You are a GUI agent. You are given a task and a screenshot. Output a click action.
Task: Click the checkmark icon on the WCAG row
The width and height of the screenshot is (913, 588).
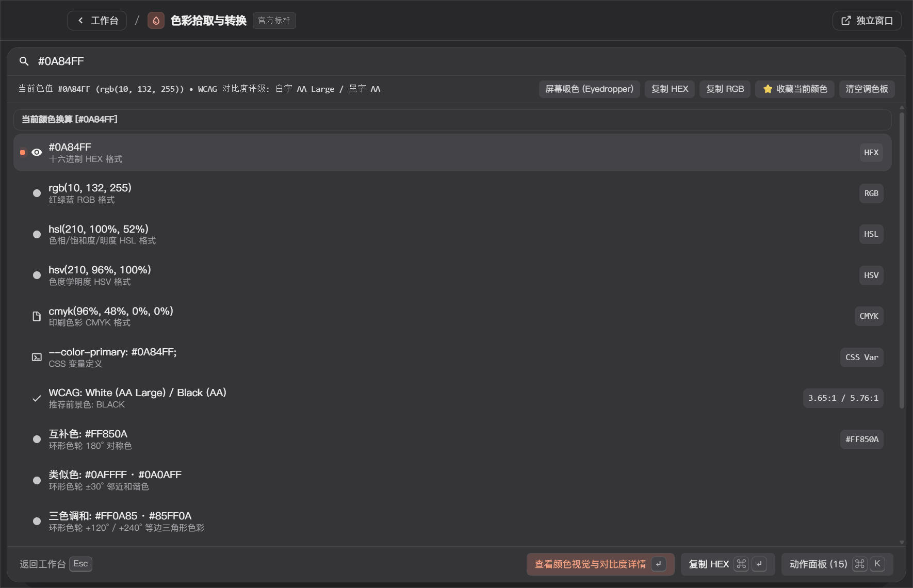(37, 398)
